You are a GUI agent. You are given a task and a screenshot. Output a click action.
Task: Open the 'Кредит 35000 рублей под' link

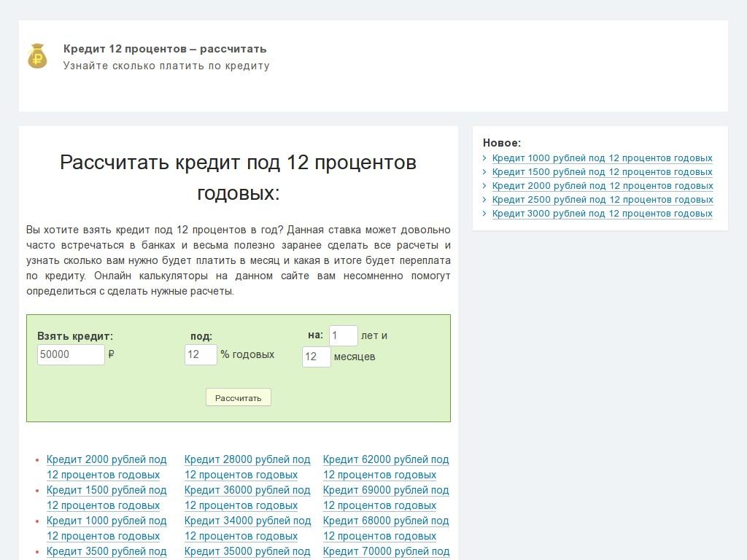coord(247,551)
